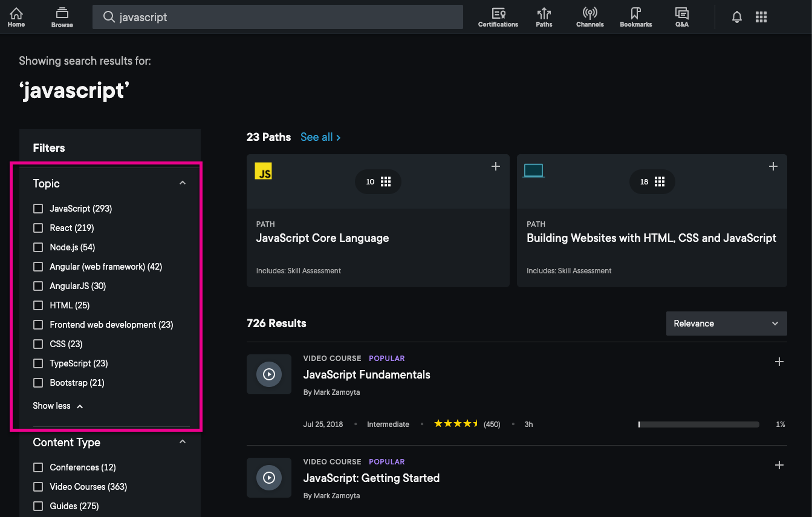Click the '726 Results' count text
812x517 pixels.
coord(276,324)
